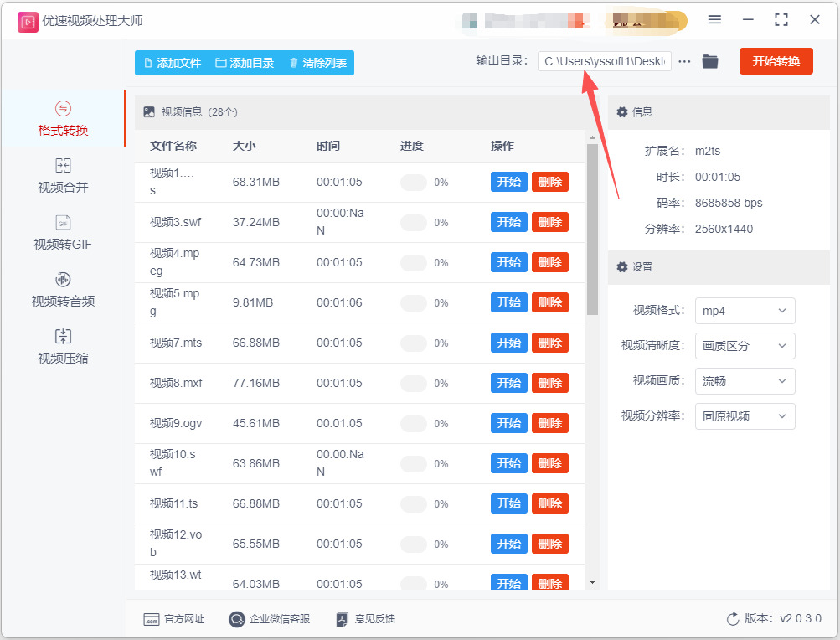This screenshot has height=640, width=840.
Task: Delete 视频8.mxf entry
Action: click(549, 383)
